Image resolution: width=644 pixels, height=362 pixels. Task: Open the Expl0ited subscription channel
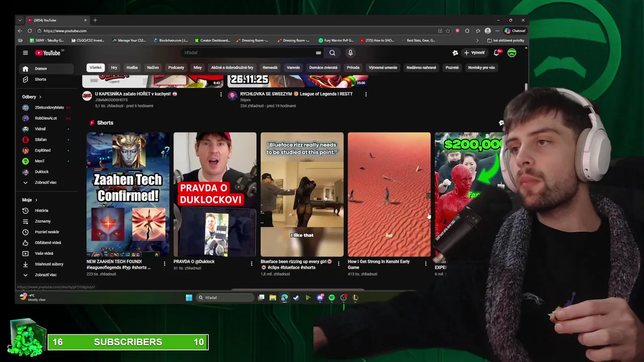45,150
